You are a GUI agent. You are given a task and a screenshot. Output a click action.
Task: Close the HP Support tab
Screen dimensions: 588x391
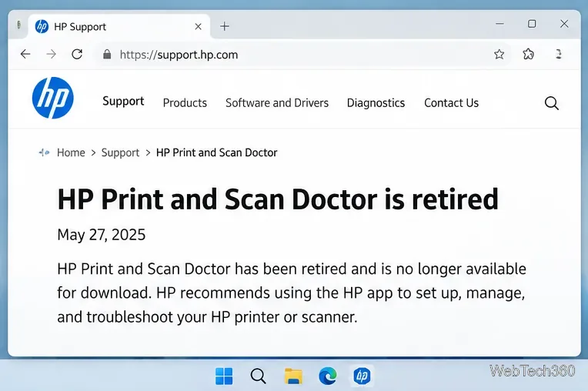pyautogui.click(x=199, y=27)
